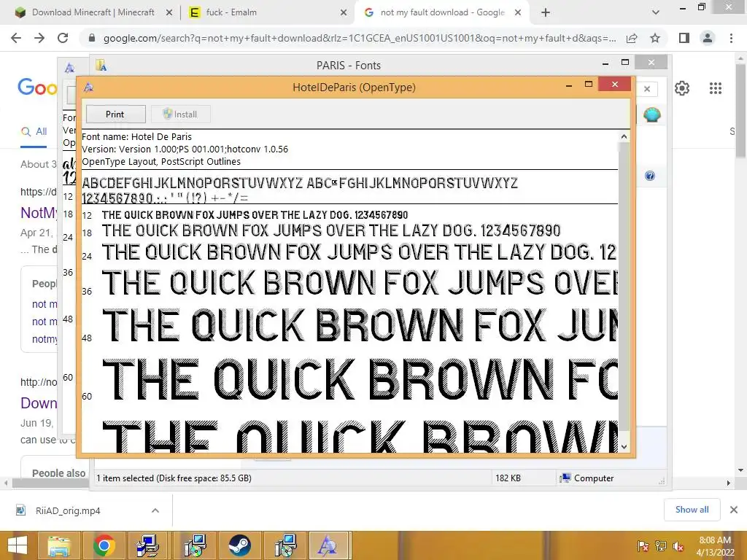Reload the Google search page
The image size is (747, 560).
(63, 38)
